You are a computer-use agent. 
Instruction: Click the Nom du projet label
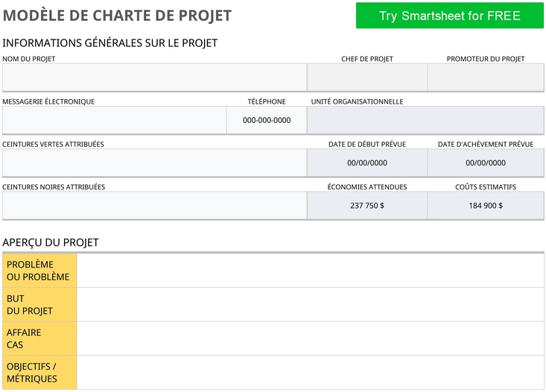coord(29,59)
